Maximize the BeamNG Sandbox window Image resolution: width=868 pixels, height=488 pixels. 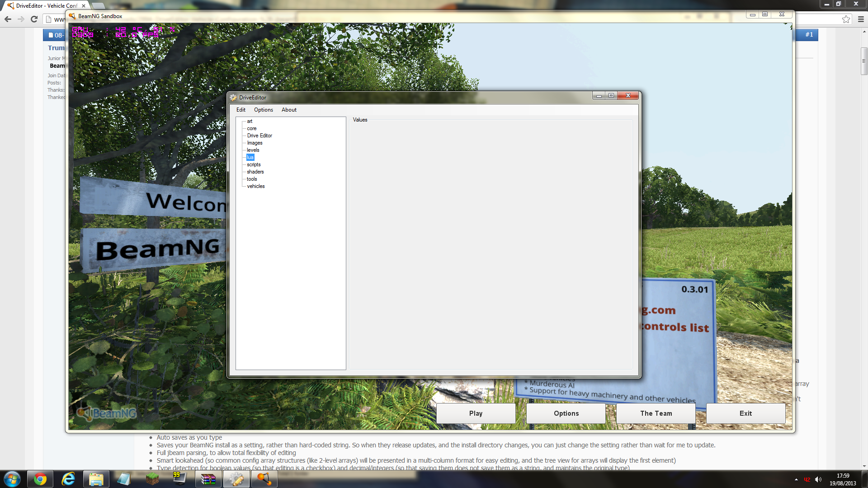[765, 14]
